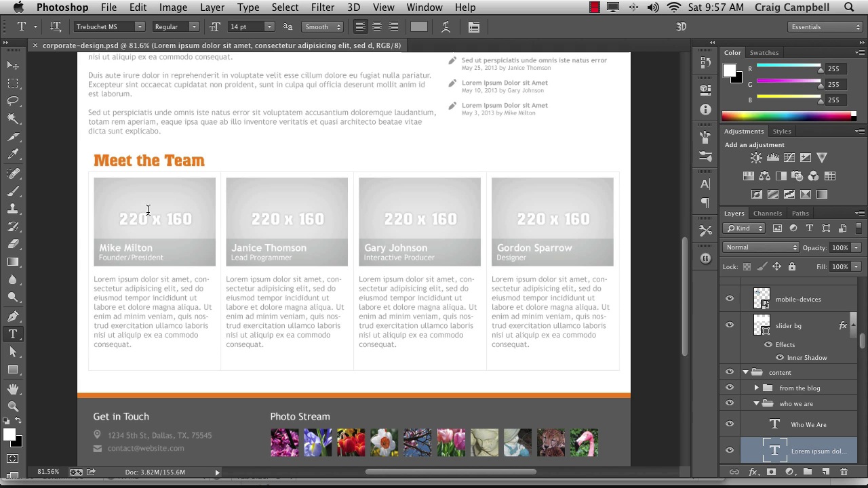Add a Color Balance adjustment

pyautogui.click(x=764, y=176)
